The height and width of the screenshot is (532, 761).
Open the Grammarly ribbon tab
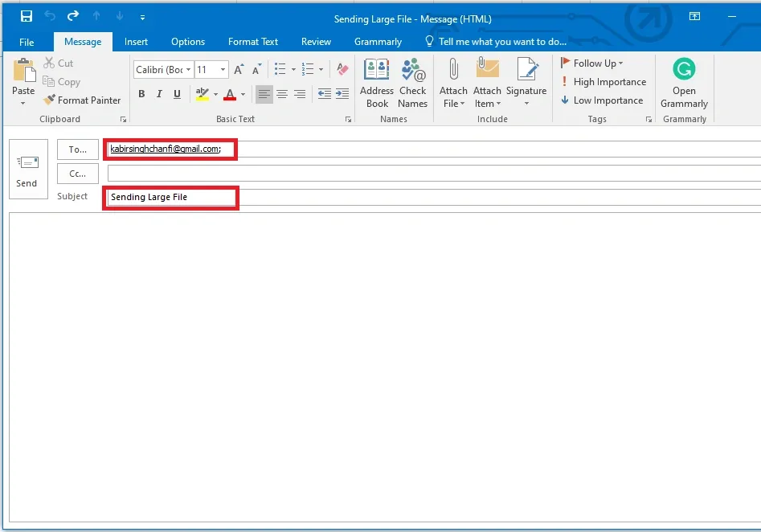[378, 42]
